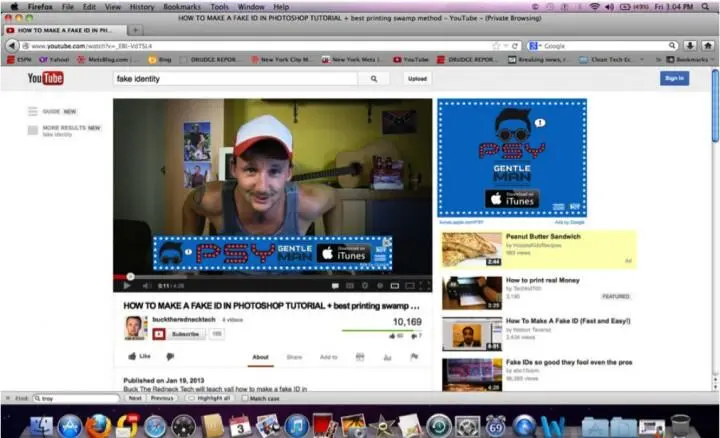Open video statistics chart icon
720x438 pixels.
[x=388, y=357]
